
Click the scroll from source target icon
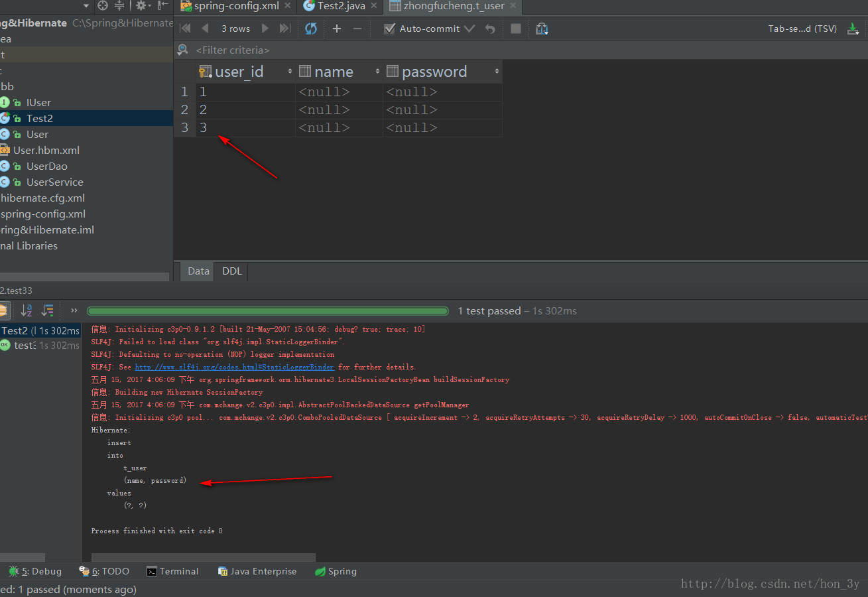tap(103, 5)
